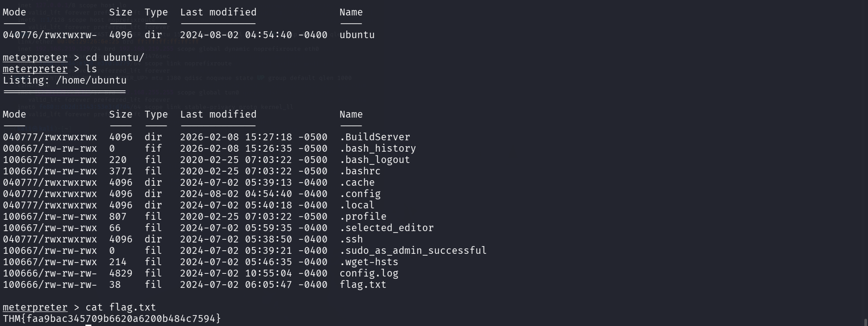Click the .sudo_as_admin_successful file name

pyautogui.click(x=413, y=251)
